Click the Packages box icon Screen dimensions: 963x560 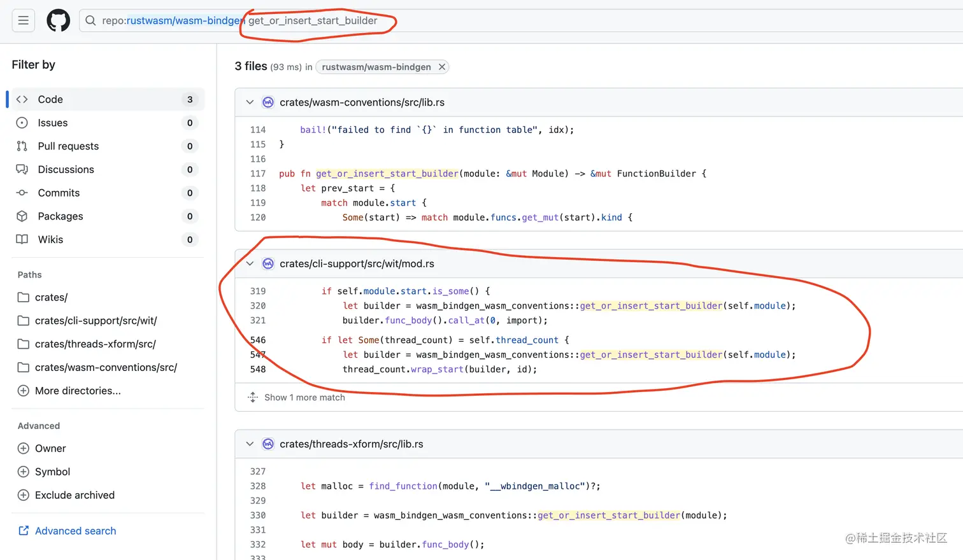pyautogui.click(x=22, y=216)
